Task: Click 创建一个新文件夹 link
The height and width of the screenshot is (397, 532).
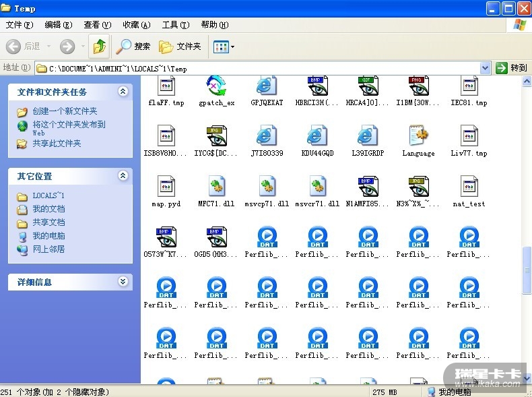Action: (65, 111)
